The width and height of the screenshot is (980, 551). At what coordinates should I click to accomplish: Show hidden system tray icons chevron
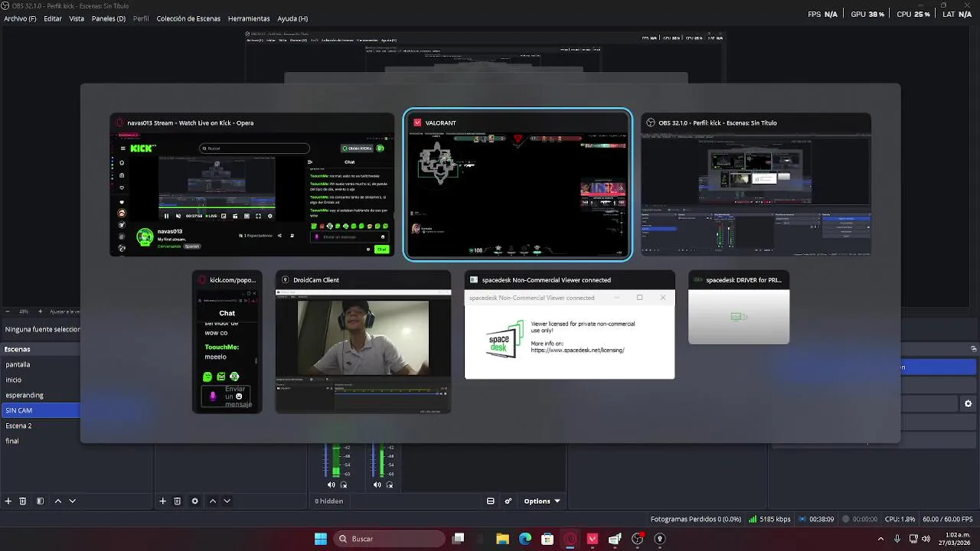[880, 539]
